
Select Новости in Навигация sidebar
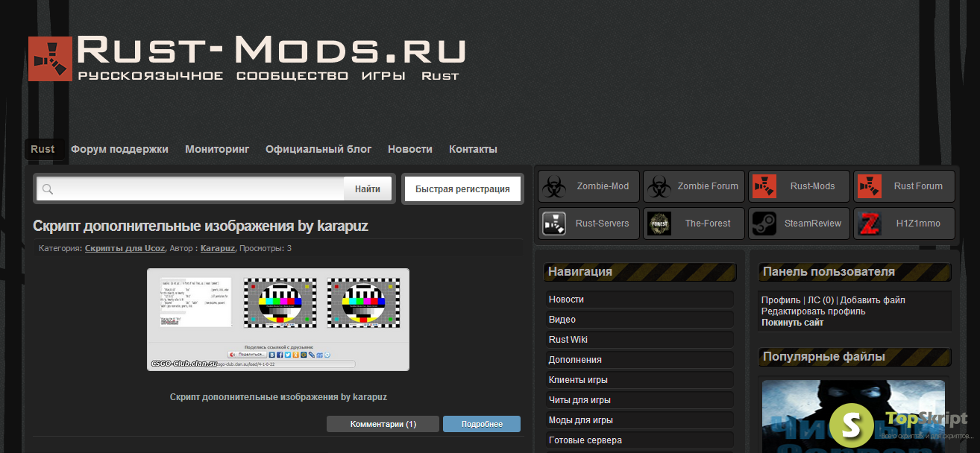click(640, 300)
